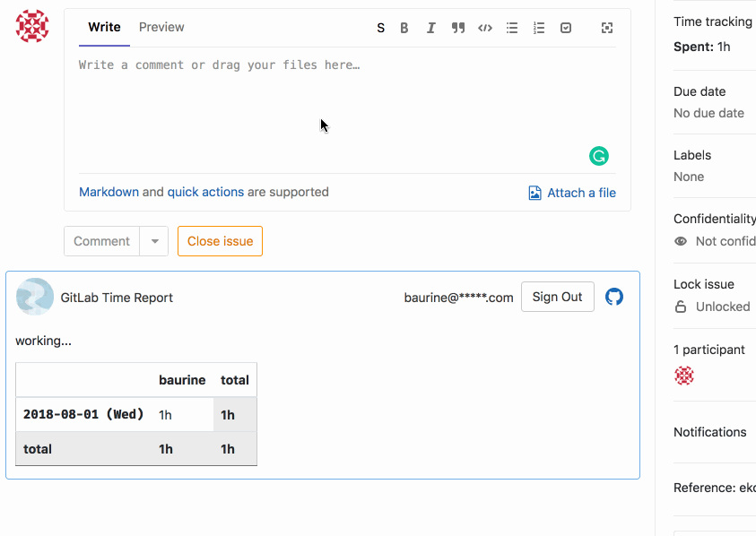Click Attach a file link
The width and height of the screenshot is (756, 536).
pyautogui.click(x=572, y=193)
